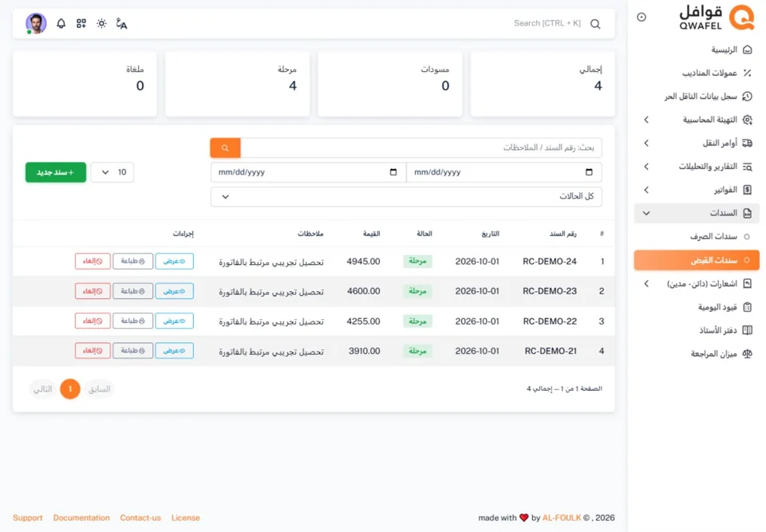Screen dimensions: 766x532
Task: Open عمولات المناديب menu item
Action: (697, 73)
